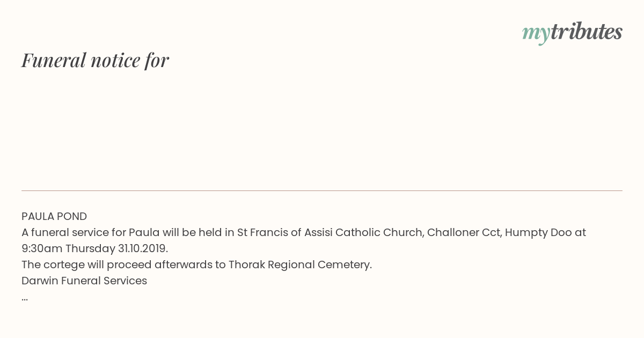
Task: Click the gray "tributes" in the logo
Action: (x=586, y=32)
